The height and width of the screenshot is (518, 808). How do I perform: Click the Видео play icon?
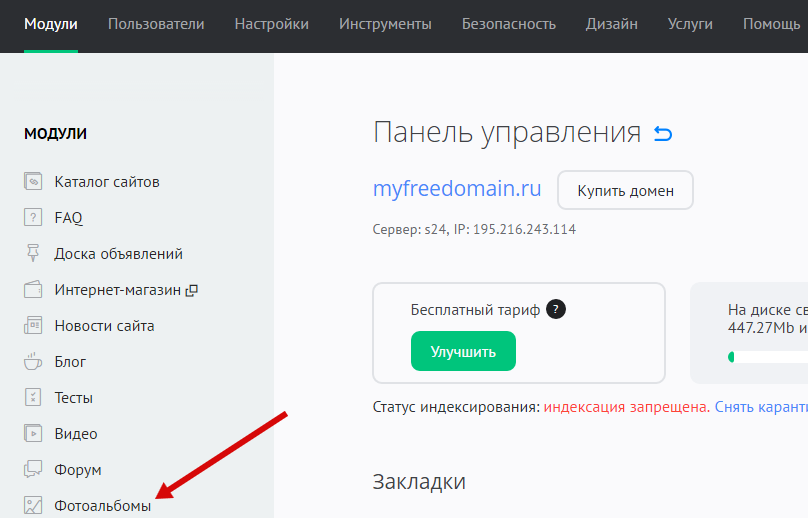click(x=34, y=434)
